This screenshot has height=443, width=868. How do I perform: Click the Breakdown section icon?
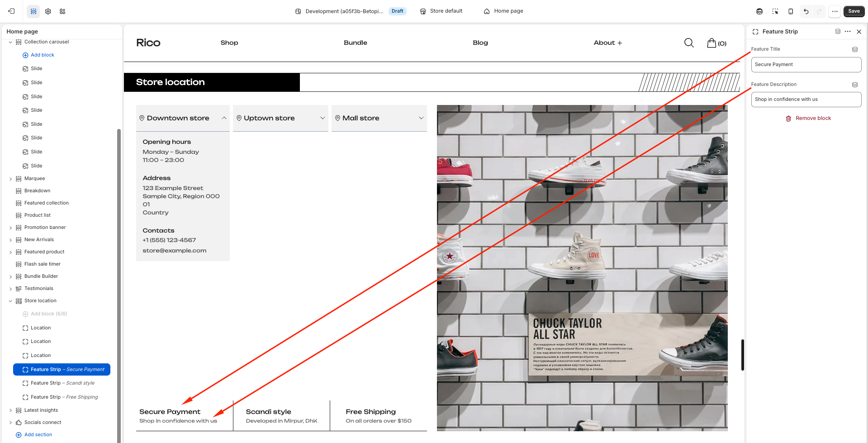pos(19,191)
